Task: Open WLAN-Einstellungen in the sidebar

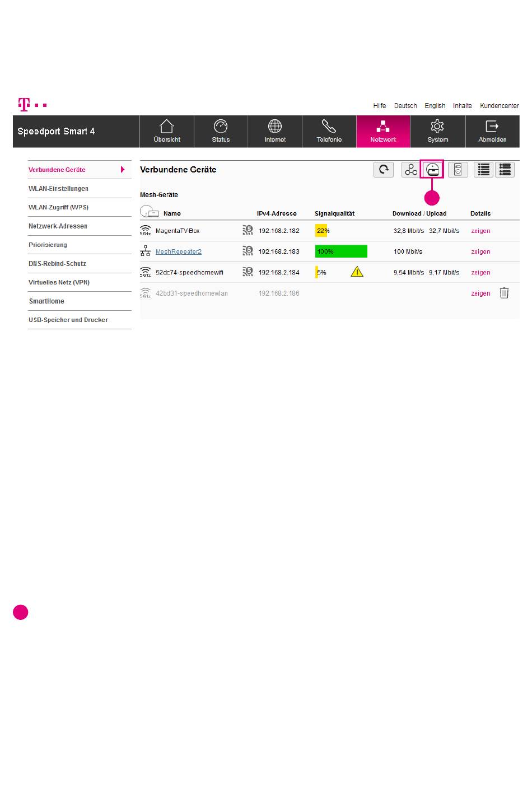Action: [80, 189]
